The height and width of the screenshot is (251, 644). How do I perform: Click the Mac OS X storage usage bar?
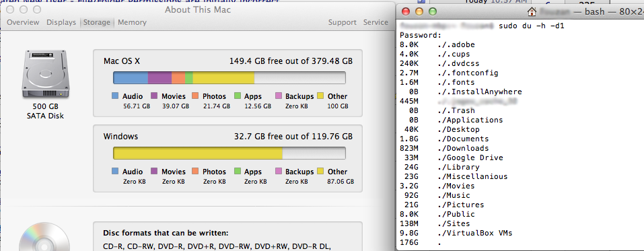229,77
